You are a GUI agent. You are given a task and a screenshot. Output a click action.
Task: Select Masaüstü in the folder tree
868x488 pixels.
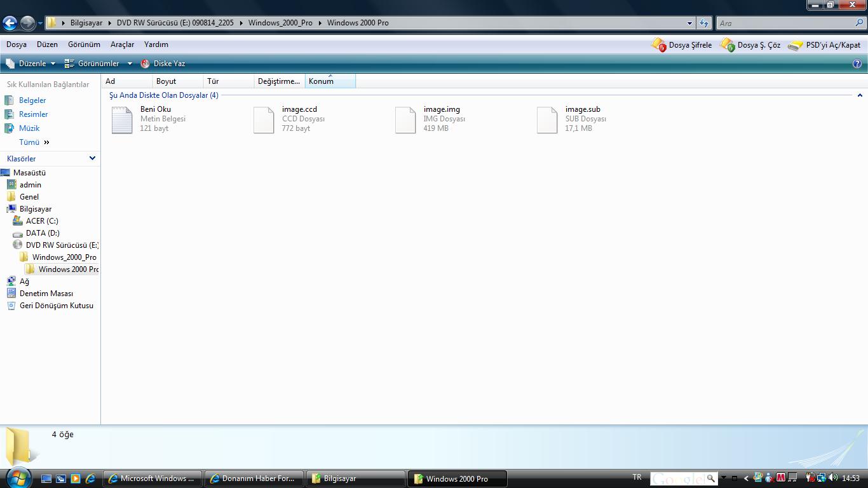(x=29, y=173)
